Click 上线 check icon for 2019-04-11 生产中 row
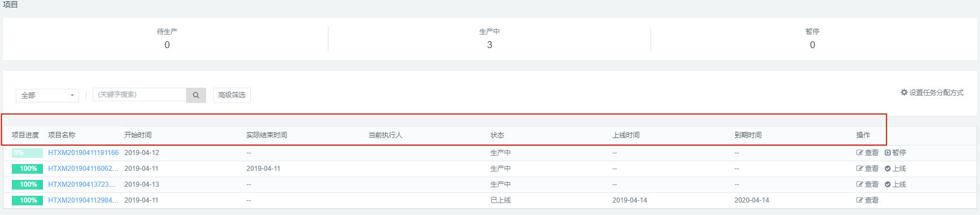980x215 pixels. coord(887,169)
